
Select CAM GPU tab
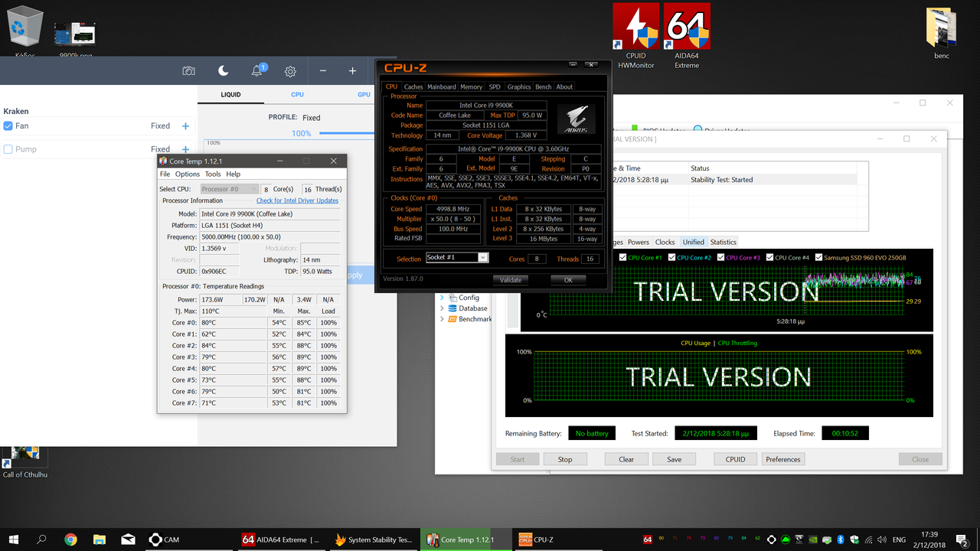point(364,94)
